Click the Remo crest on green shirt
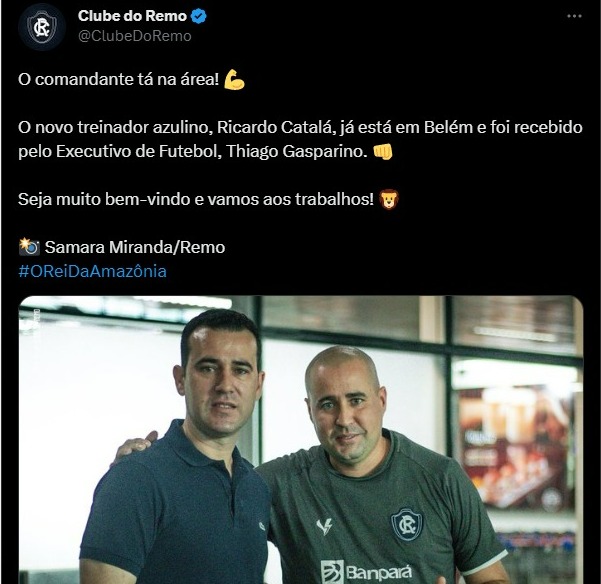This screenshot has height=584, width=601. [406, 525]
